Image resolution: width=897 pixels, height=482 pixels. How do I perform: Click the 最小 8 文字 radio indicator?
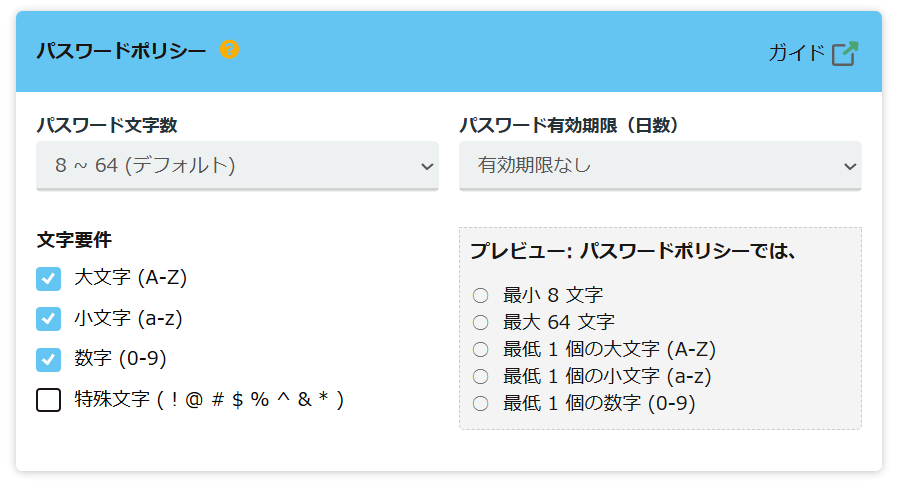tap(480, 295)
